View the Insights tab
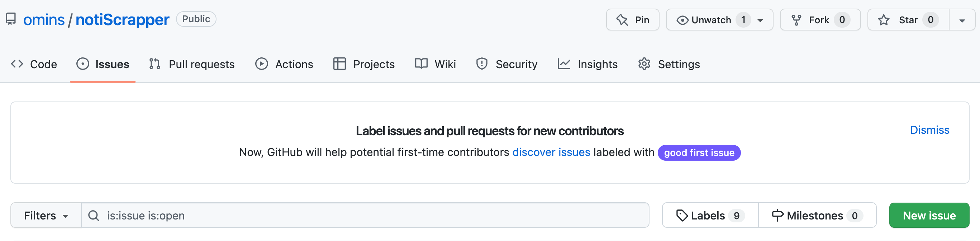 (587, 64)
